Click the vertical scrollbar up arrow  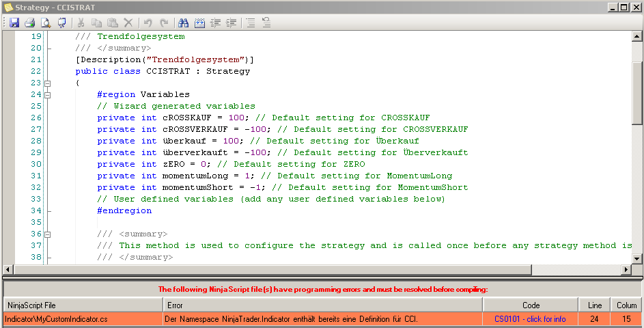click(637, 36)
